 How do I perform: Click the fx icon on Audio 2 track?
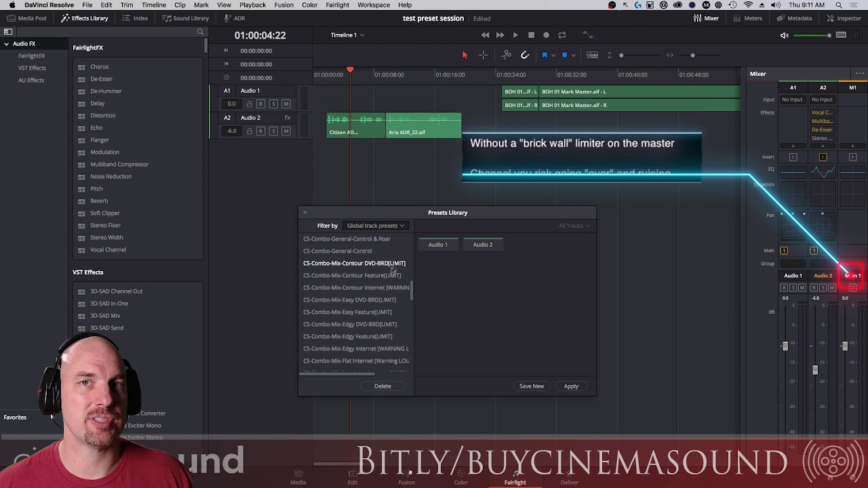tap(288, 117)
